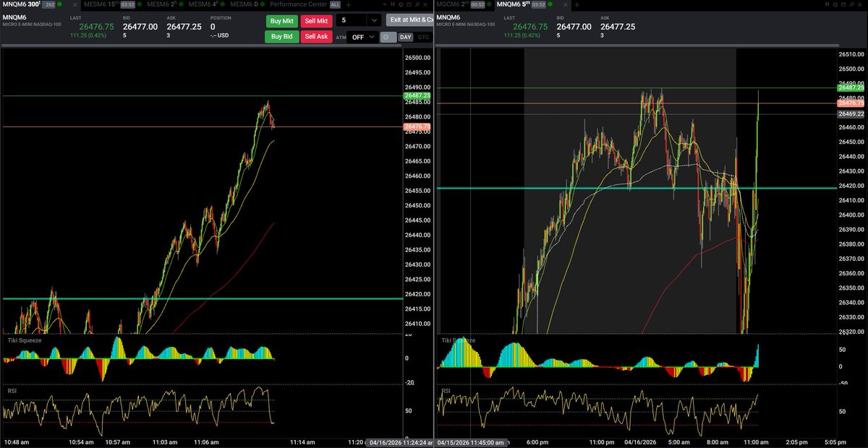Click the POSITION value 0

click(x=213, y=27)
